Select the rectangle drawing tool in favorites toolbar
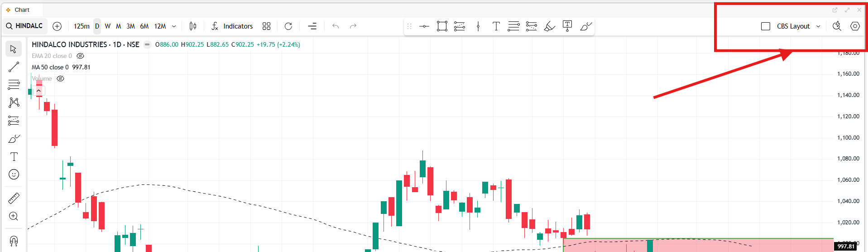This screenshot has width=868, height=252. [442, 26]
